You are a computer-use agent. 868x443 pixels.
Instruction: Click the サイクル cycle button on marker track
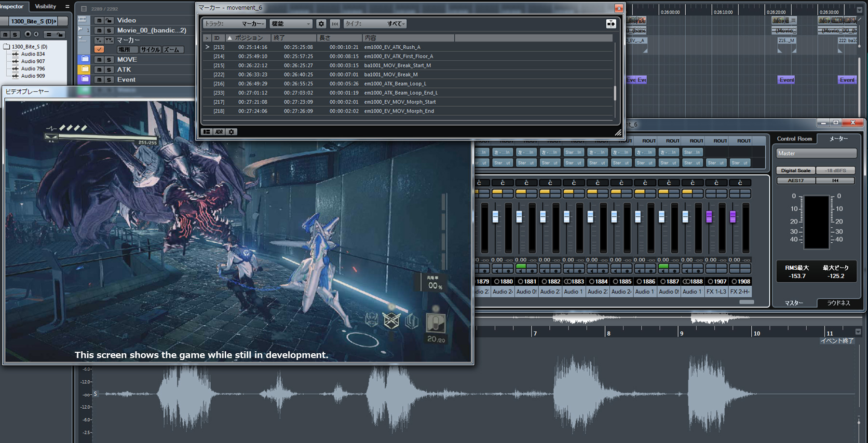(x=150, y=50)
